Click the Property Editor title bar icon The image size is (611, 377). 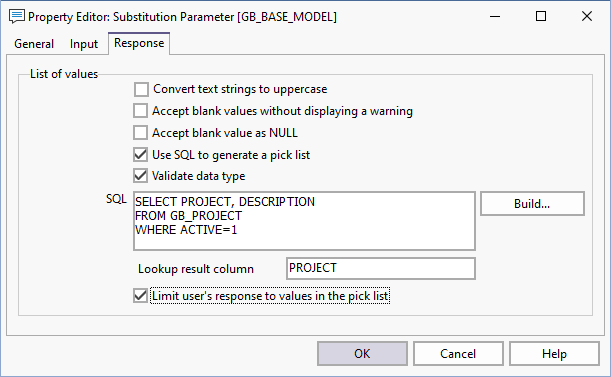(x=16, y=17)
